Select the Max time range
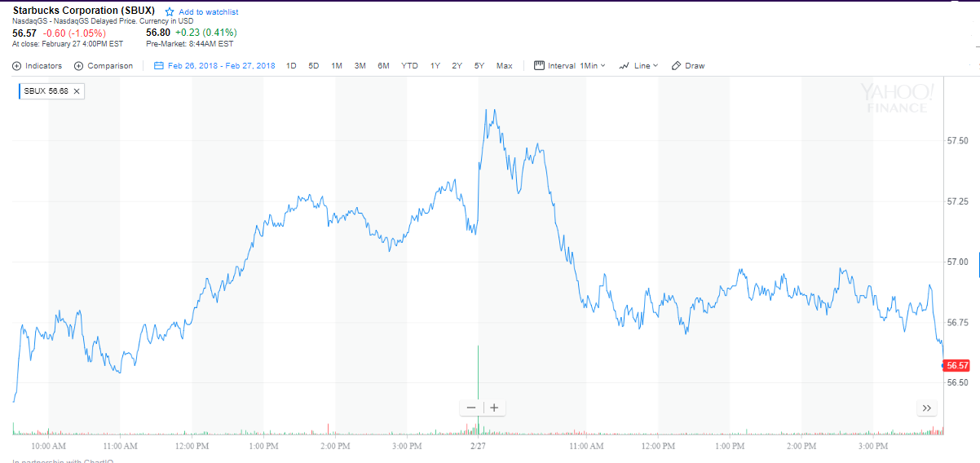The height and width of the screenshot is (463, 980). click(x=504, y=66)
